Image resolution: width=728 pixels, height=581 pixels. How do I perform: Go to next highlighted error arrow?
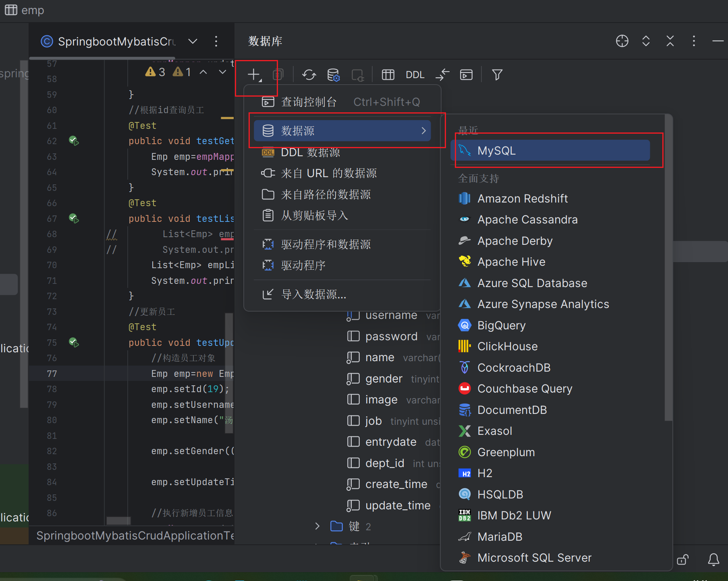(x=223, y=72)
